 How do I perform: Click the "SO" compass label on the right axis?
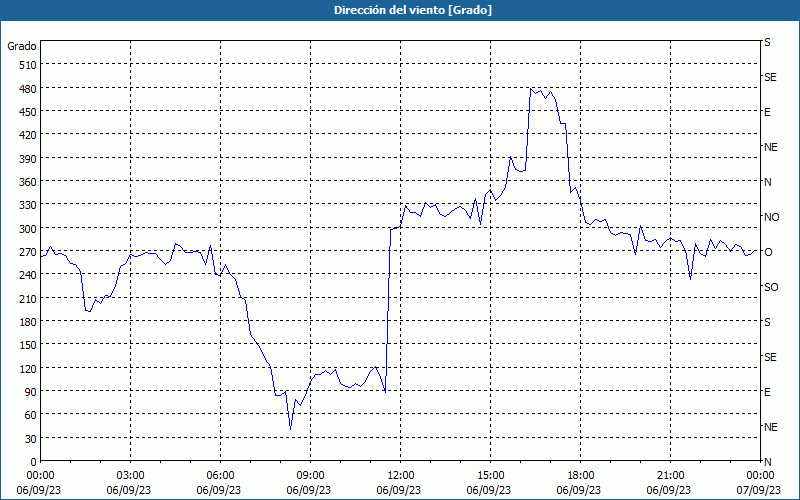[x=771, y=287]
